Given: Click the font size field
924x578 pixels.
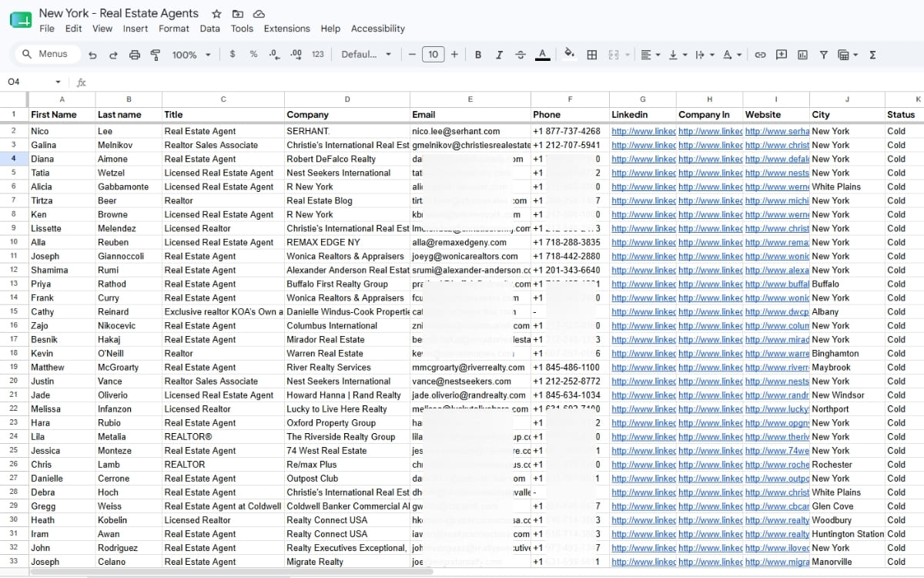Looking at the screenshot, I should pyautogui.click(x=434, y=55).
